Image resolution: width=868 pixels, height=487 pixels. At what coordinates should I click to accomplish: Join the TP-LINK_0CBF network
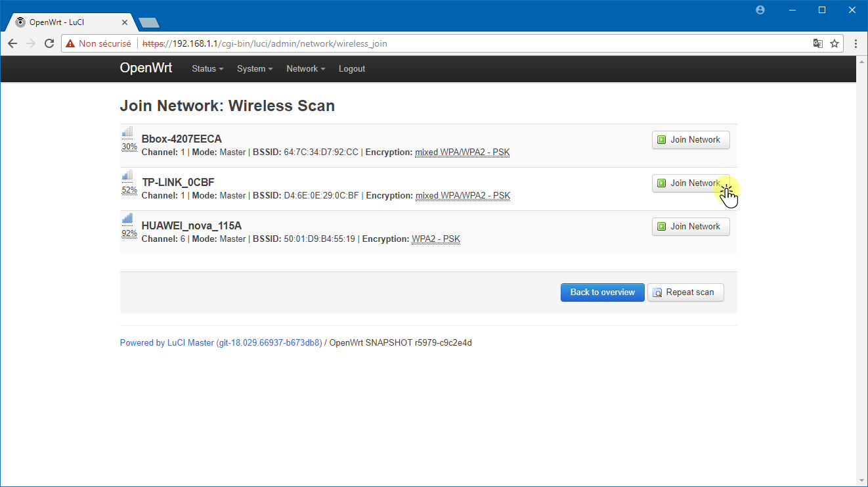691,183
